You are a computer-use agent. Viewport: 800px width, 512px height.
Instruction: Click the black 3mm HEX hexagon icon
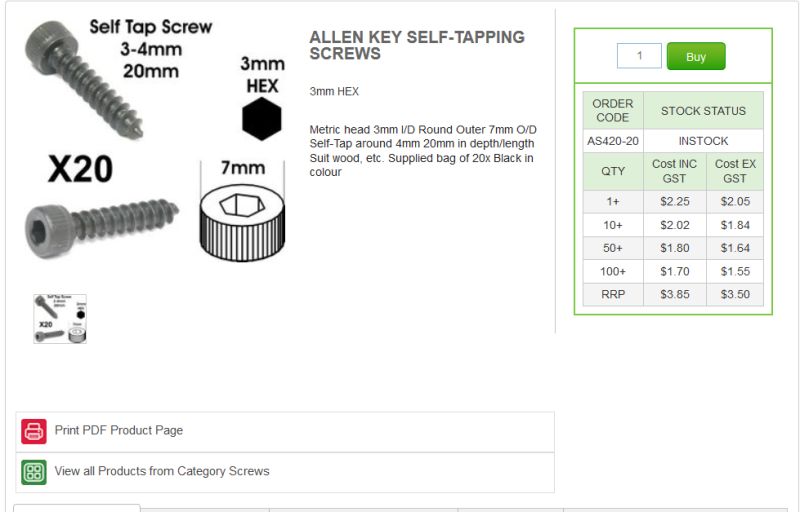tap(262, 119)
